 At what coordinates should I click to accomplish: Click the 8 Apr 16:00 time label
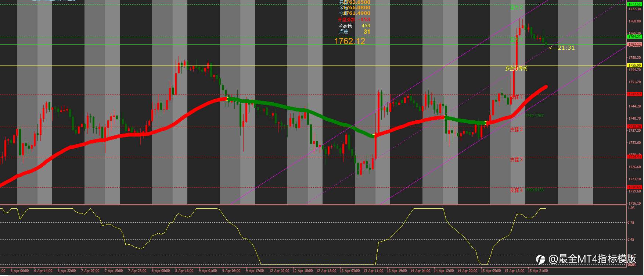184,271
